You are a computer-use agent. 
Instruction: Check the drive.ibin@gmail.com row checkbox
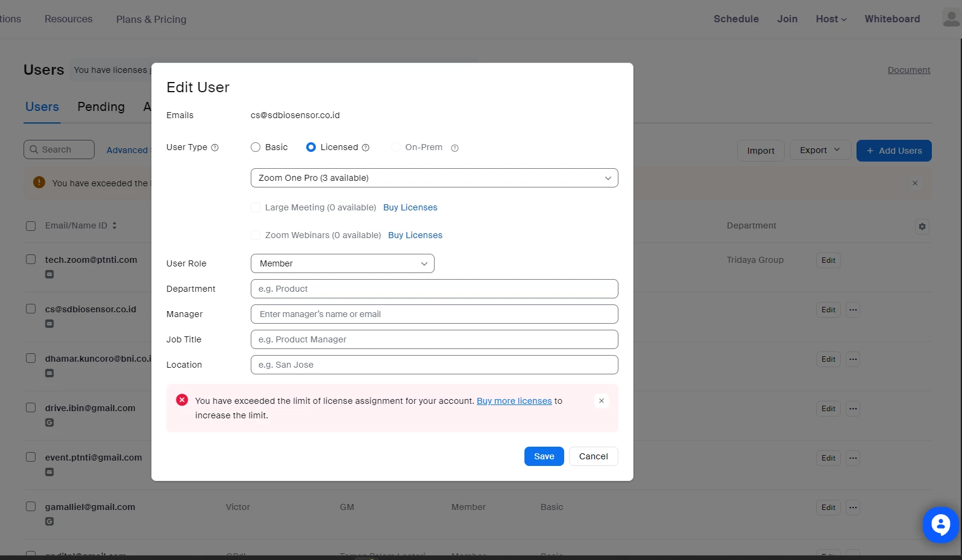[31, 407]
